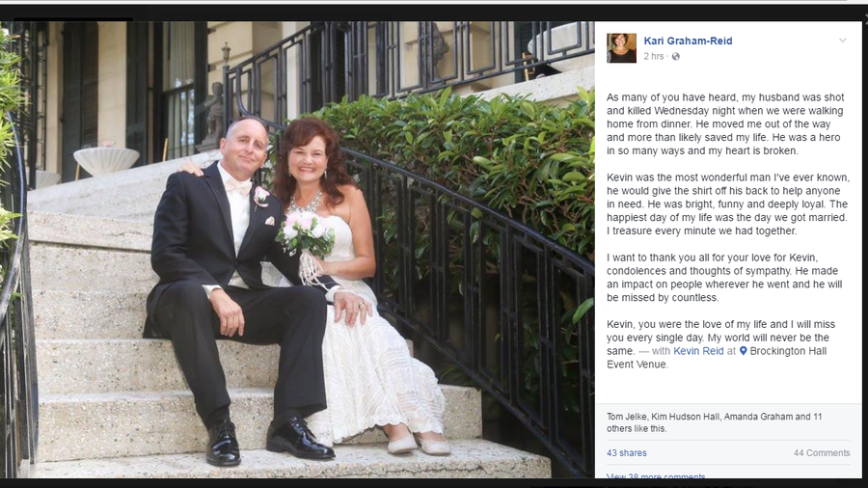Click the dark backdrop above the photo
The image size is (868, 488).
coord(434,13)
